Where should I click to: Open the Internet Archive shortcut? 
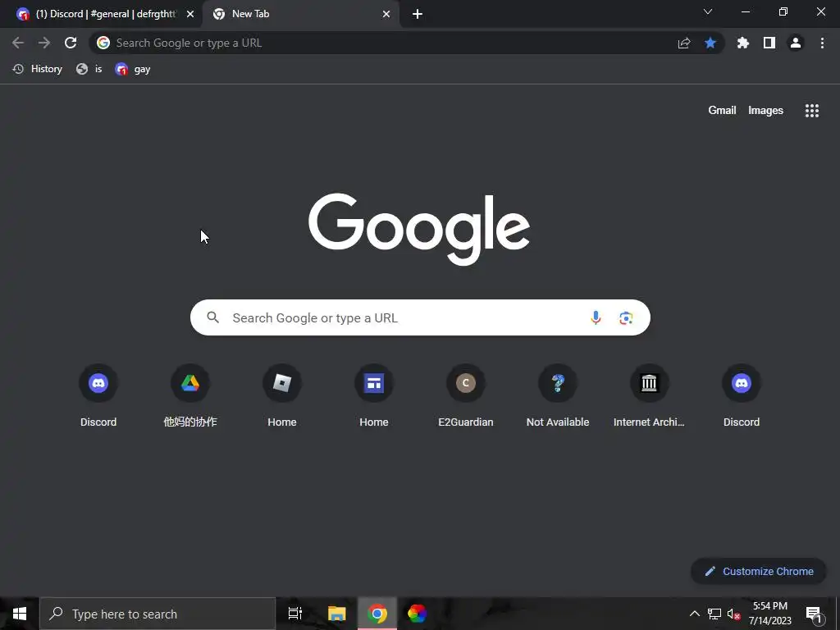[x=650, y=396]
